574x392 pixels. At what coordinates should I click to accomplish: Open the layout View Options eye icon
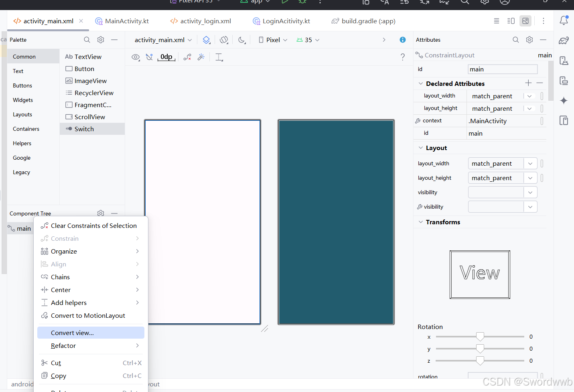[136, 57]
